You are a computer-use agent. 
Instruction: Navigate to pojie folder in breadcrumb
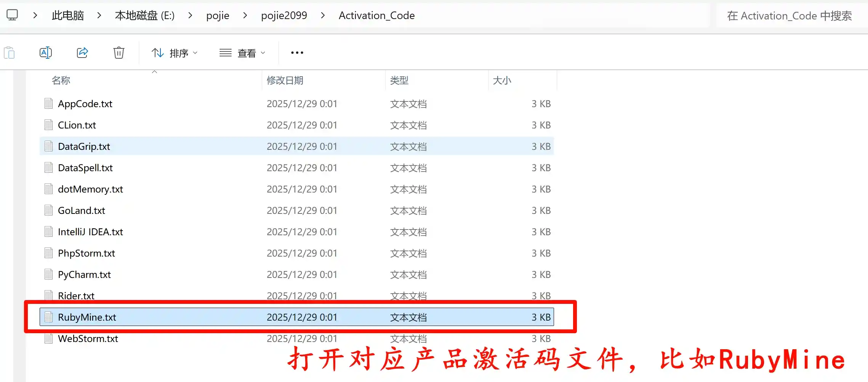tap(218, 15)
